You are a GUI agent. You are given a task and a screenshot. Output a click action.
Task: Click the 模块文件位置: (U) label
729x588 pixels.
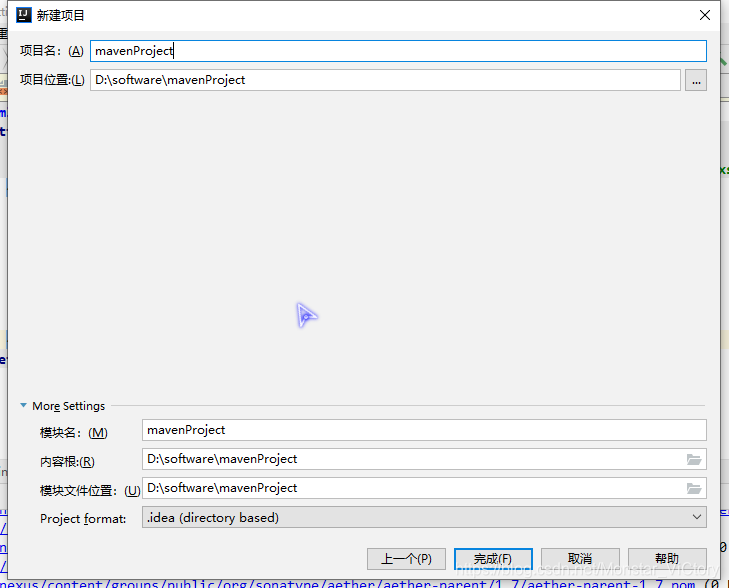pos(90,490)
